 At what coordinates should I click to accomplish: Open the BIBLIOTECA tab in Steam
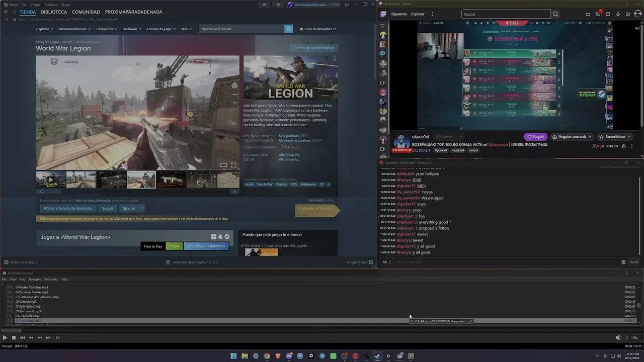click(x=54, y=12)
